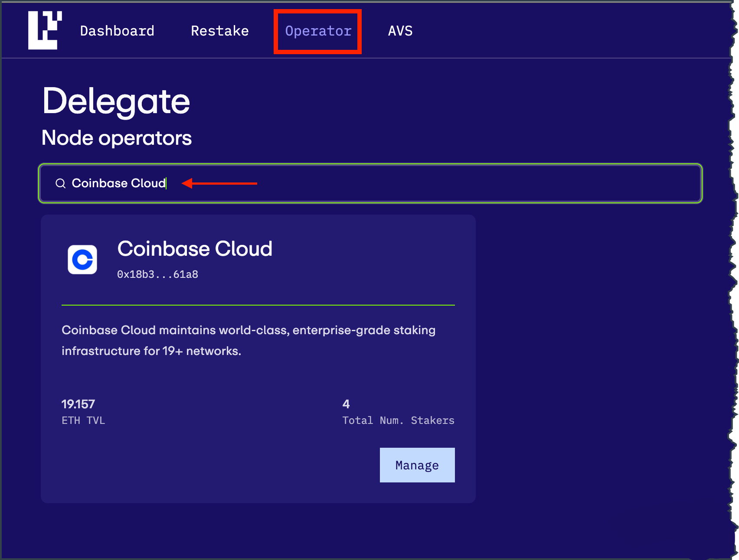Click the Manage button

[x=417, y=465]
